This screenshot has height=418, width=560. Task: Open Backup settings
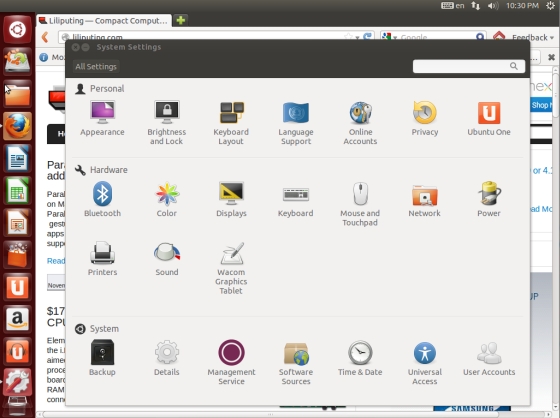click(102, 358)
